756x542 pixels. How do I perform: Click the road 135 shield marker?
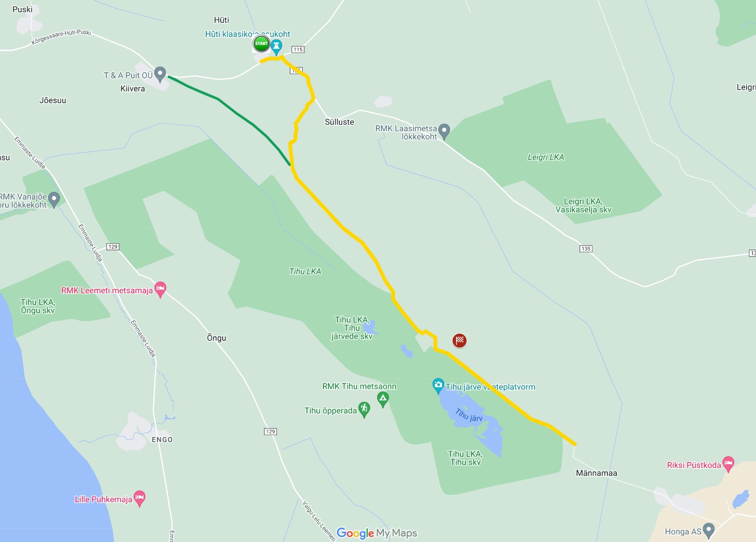(586, 248)
